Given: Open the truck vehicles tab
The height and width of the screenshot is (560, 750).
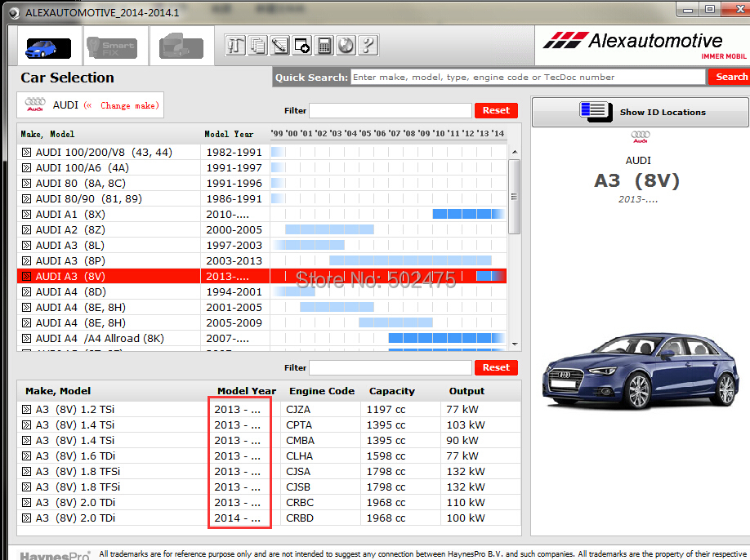Looking at the screenshot, I should point(181,47).
